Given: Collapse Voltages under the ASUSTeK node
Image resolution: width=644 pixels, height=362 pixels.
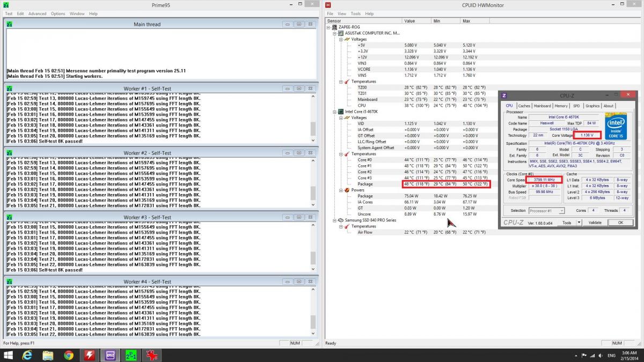Looking at the screenshot, I should click(x=340, y=39).
